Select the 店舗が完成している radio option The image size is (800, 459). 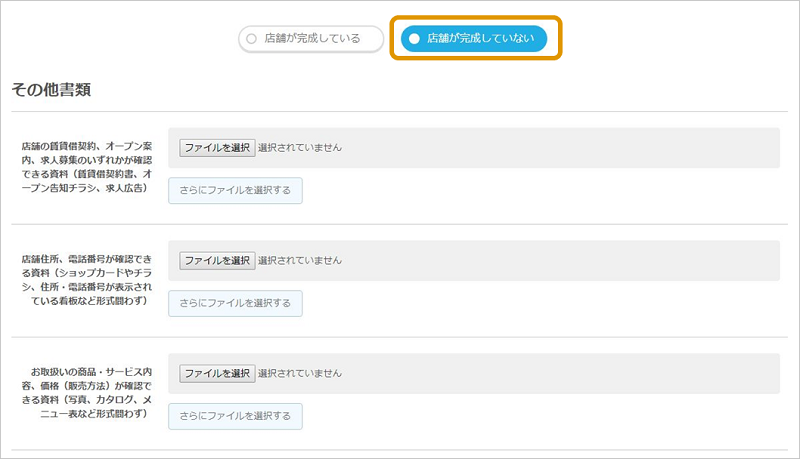(312, 39)
